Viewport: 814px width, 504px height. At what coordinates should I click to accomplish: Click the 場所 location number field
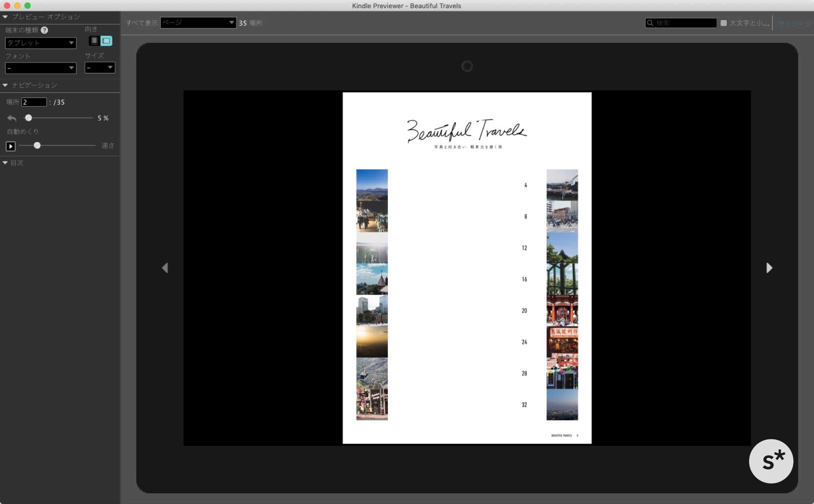(34, 102)
